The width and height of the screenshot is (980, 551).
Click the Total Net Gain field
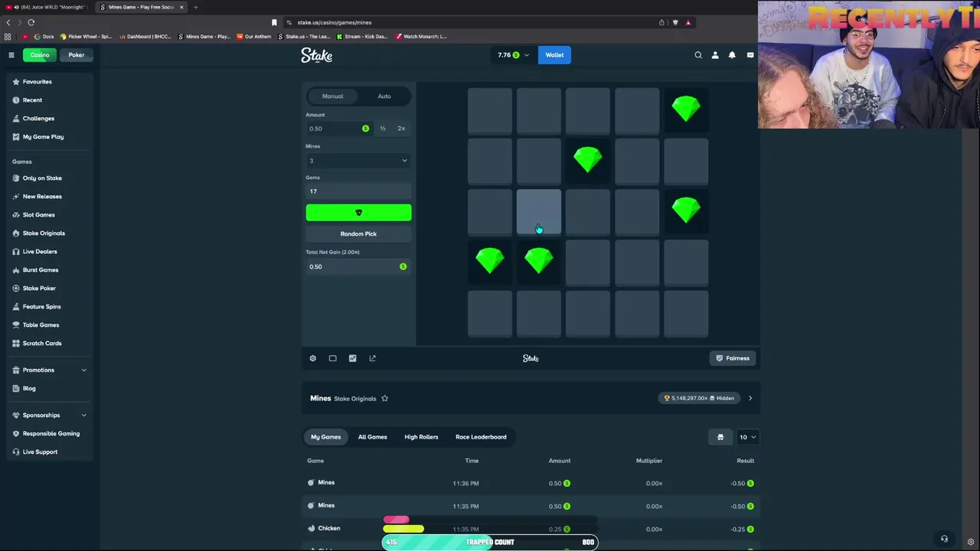point(358,266)
